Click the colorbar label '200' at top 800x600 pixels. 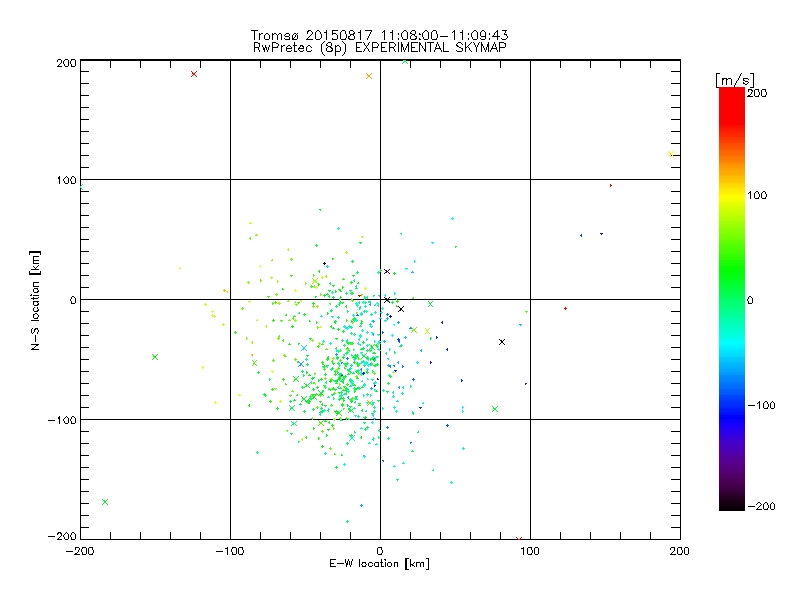(x=757, y=93)
